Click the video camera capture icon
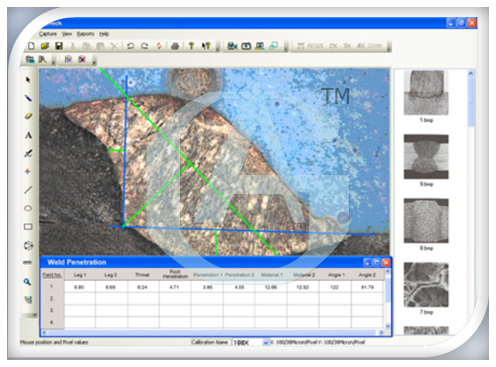Image resolution: width=496 pixels, height=367 pixels. (x=232, y=46)
